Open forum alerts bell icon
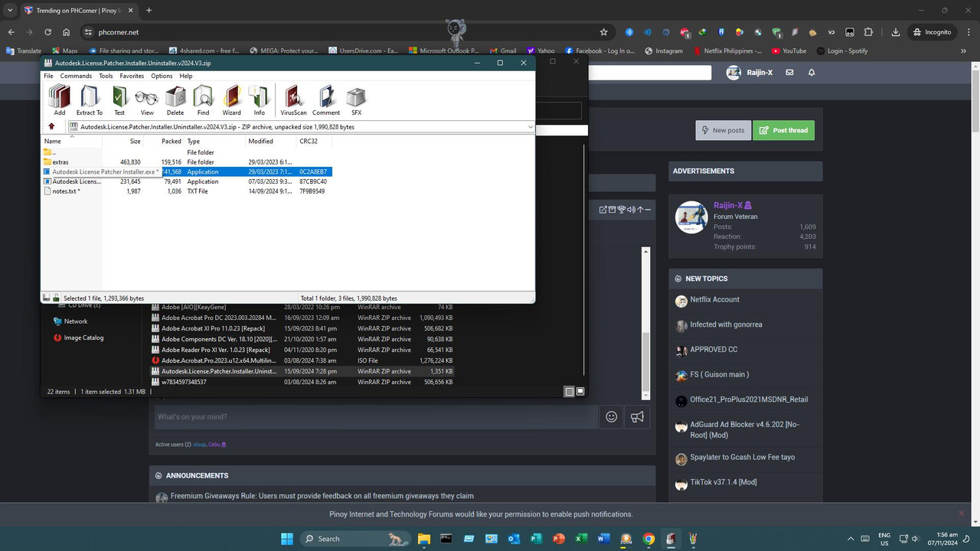Screen dimensions: 980x551 click(x=812, y=72)
